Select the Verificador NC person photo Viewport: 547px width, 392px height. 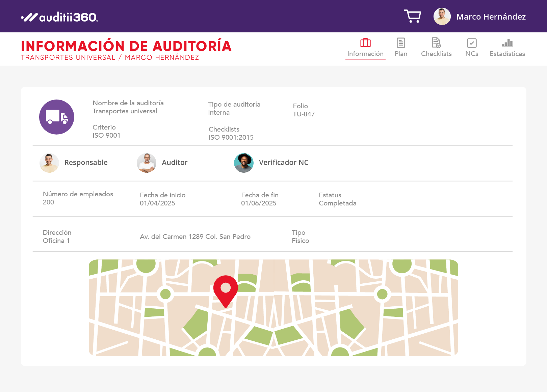coord(244,163)
